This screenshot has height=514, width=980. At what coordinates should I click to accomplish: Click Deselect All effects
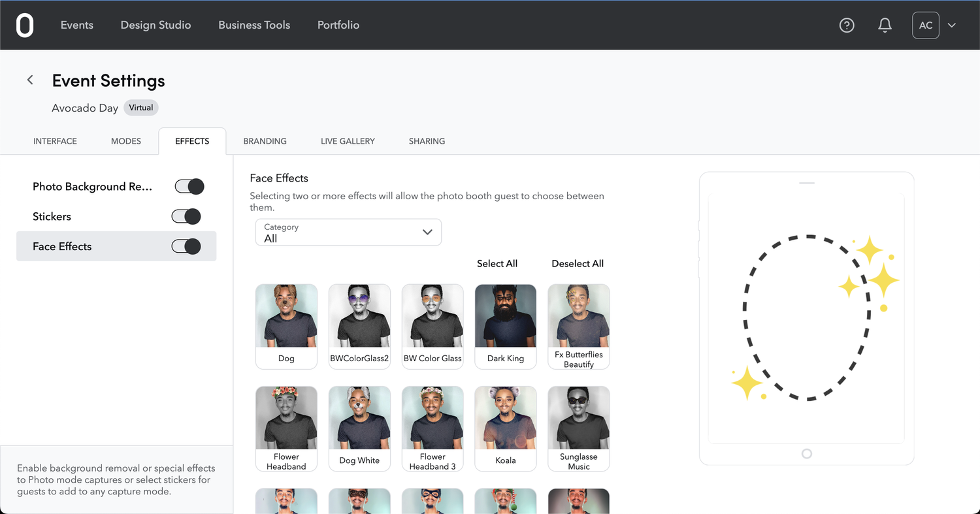tap(578, 264)
